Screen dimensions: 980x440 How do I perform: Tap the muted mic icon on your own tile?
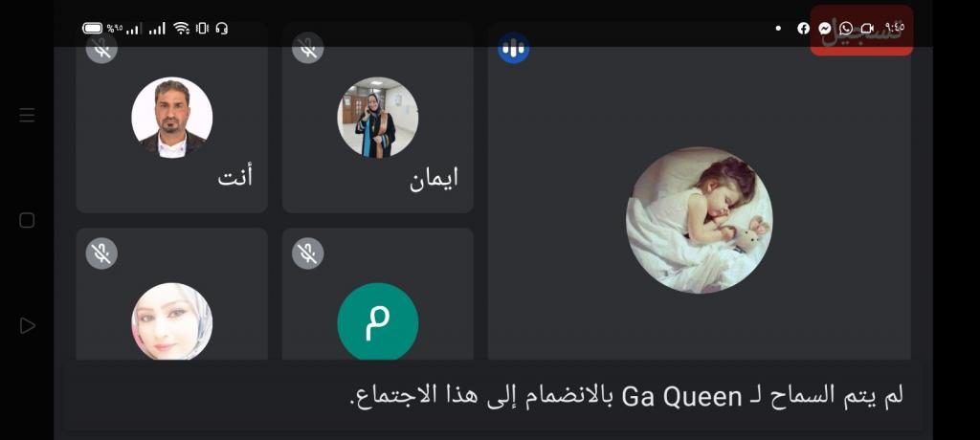[x=101, y=48]
